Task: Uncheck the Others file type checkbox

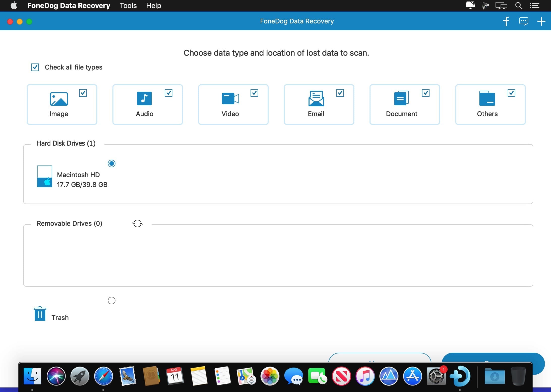Action: coord(511,93)
